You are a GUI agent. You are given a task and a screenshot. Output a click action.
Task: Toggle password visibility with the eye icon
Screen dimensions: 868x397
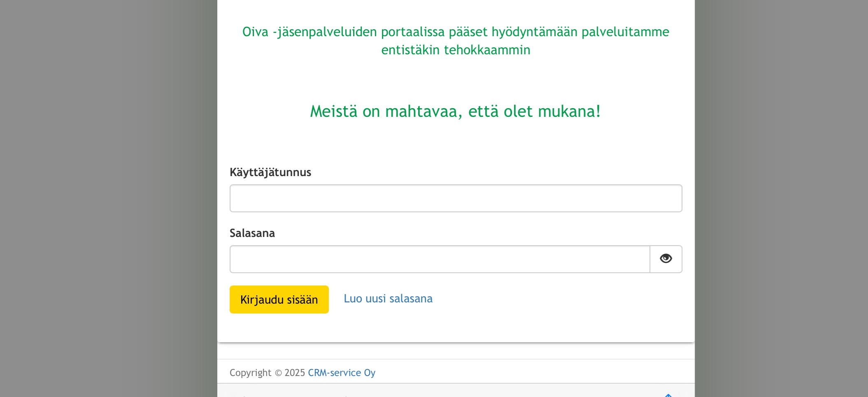point(666,259)
